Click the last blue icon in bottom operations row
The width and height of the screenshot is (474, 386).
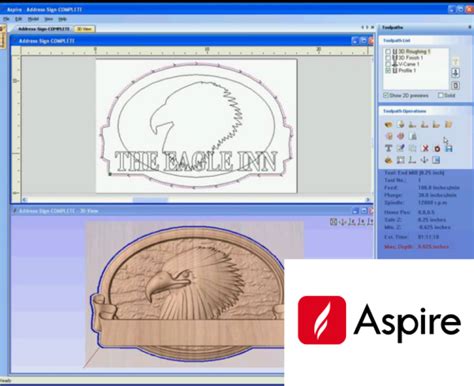[x=436, y=160]
